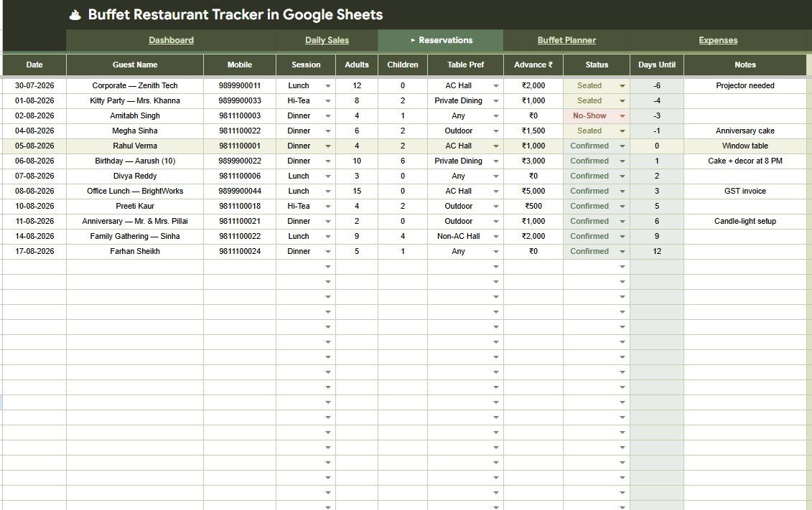812x510 pixels.
Task: Select the GST invoice note cell
Action: [x=745, y=191]
